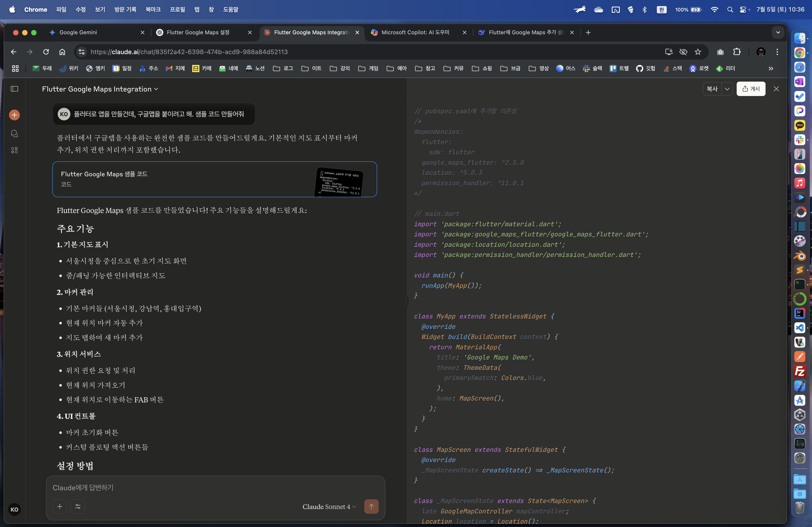Start a new chat with plus icon
This screenshot has height=527, width=812.
tap(14, 115)
